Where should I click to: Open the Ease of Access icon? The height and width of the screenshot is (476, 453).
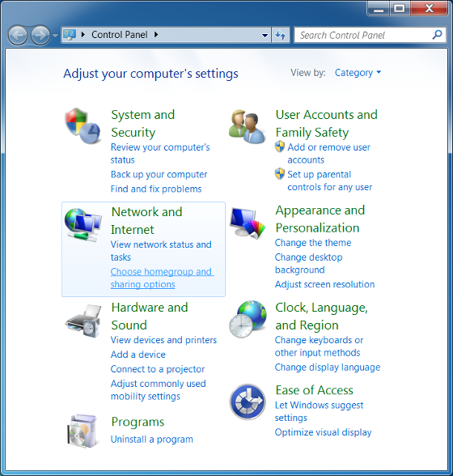click(x=248, y=402)
